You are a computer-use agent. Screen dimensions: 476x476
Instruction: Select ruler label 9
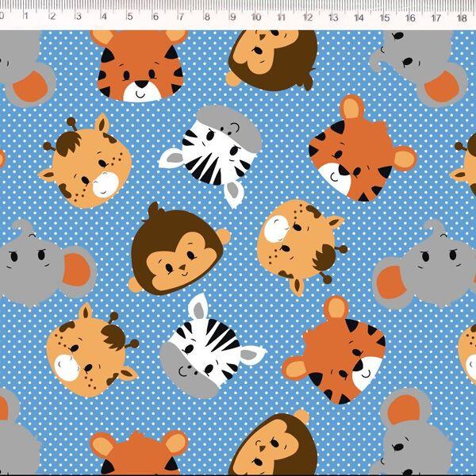click(232, 17)
